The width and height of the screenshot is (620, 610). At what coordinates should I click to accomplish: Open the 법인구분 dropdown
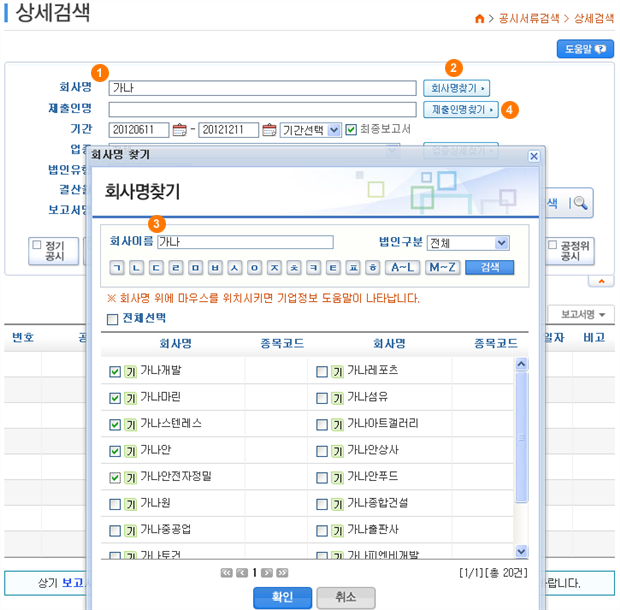468,242
